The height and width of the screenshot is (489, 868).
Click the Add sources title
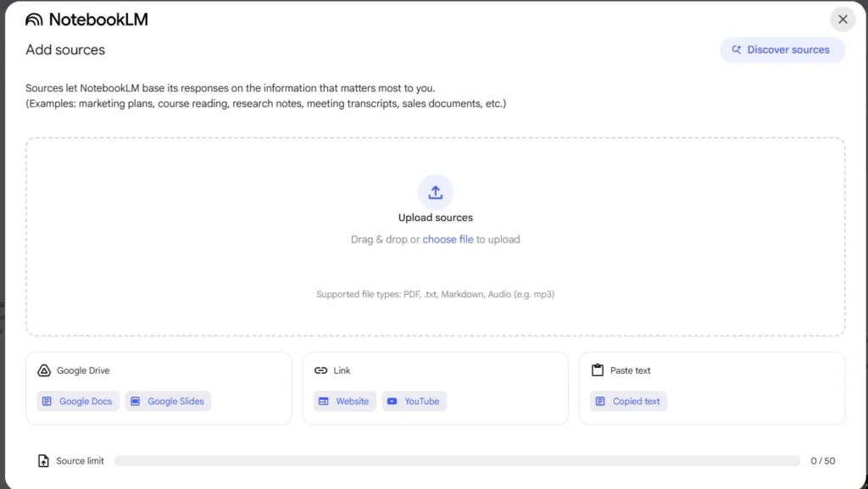point(65,50)
